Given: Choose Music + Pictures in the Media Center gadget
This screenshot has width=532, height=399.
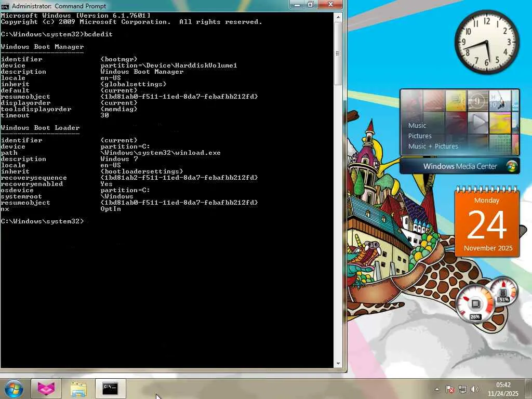Looking at the screenshot, I should click(x=433, y=146).
